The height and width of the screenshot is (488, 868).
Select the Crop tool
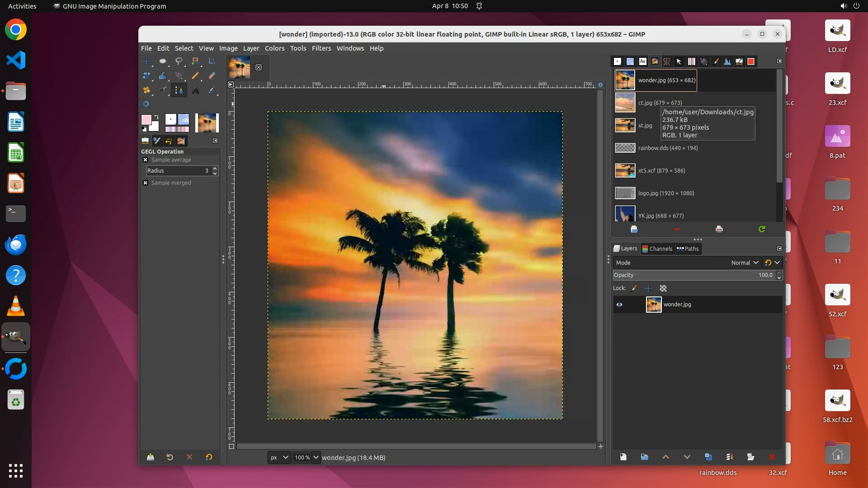(x=212, y=61)
